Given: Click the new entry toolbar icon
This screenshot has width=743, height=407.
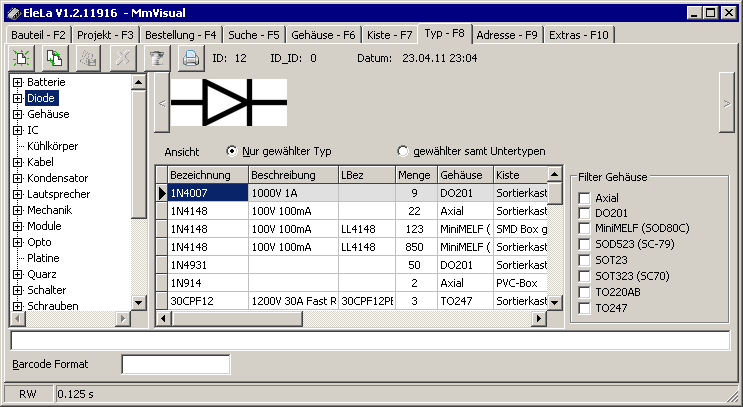Looking at the screenshot, I should pyautogui.click(x=22, y=59).
